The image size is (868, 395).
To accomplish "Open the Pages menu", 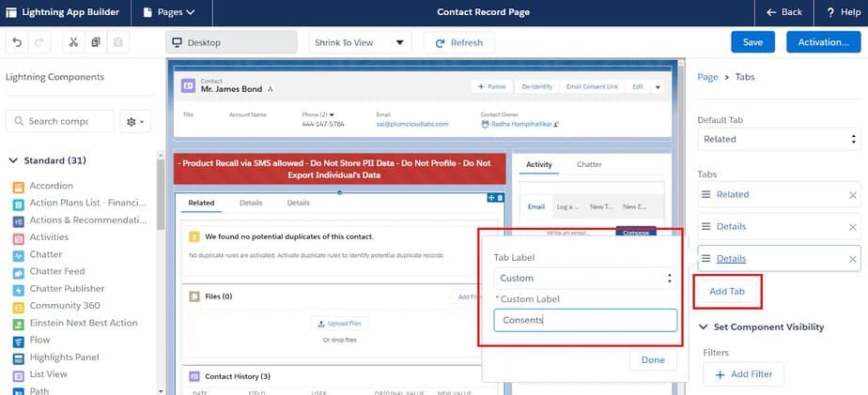I will 170,12.
